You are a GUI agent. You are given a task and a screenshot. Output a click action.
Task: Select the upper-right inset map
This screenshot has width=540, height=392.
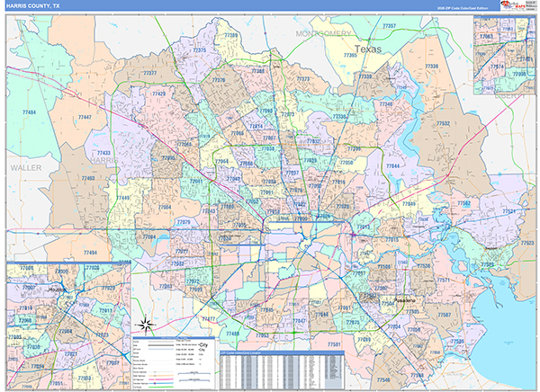click(505, 55)
